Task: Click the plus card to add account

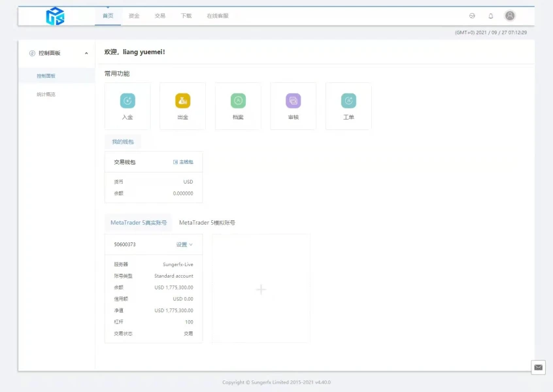Action: 261,289
